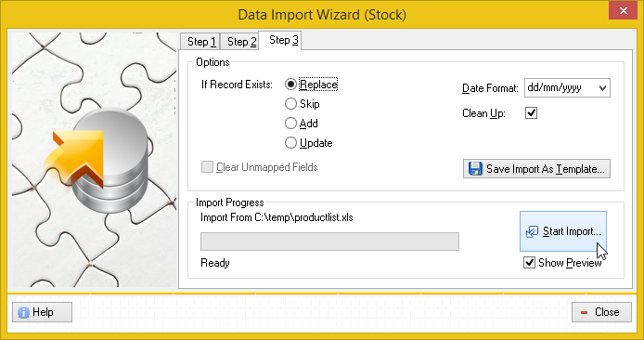Screen dimensions: 644x340
Task: Choose Skip if record exists
Action: (x=290, y=104)
